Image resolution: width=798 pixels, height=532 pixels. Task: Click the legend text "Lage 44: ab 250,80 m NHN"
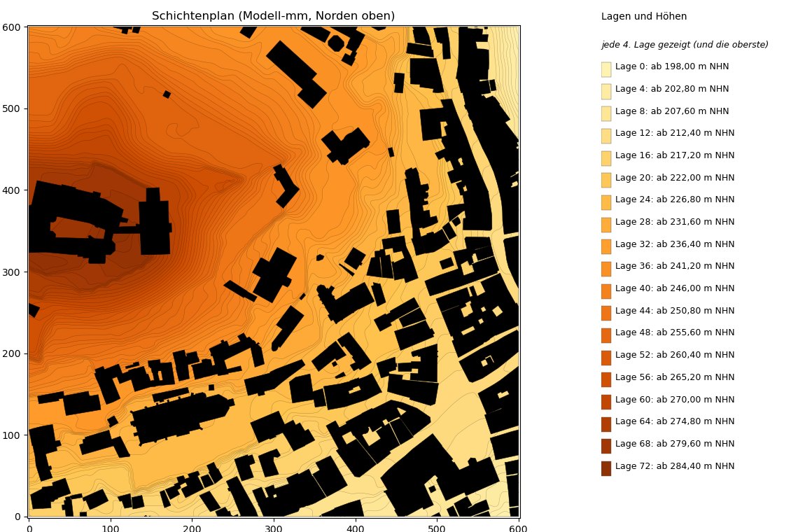(x=675, y=311)
